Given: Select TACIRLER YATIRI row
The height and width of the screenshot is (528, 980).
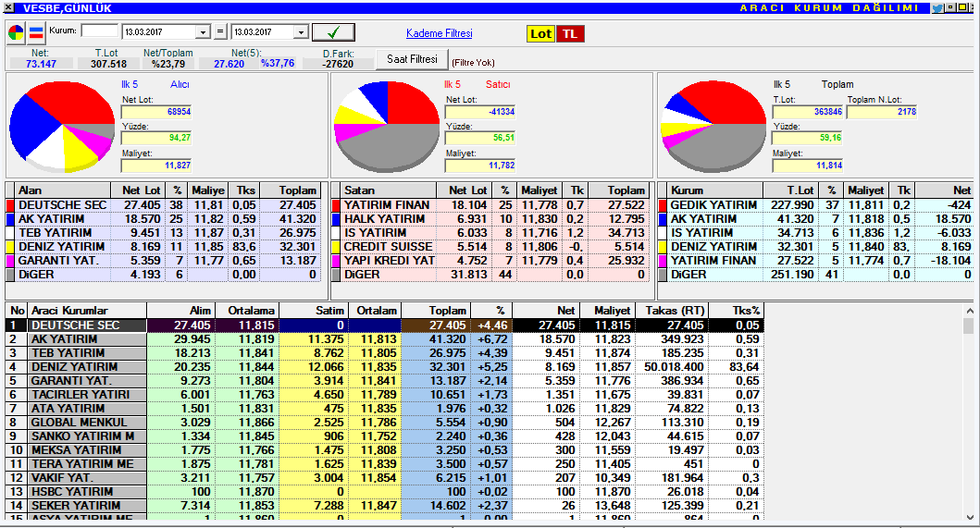Looking at the screenshot, I should 384,395.
